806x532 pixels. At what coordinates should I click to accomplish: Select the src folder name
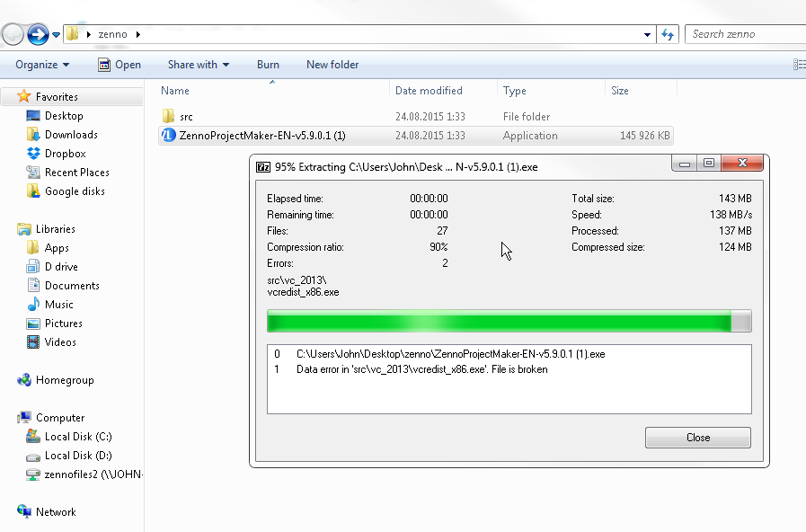coord(186,117)
